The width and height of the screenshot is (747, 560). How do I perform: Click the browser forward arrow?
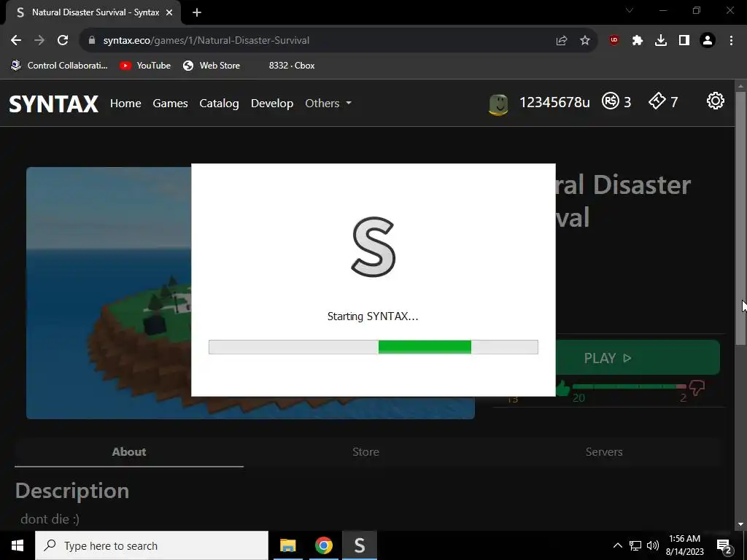point(39,41)
